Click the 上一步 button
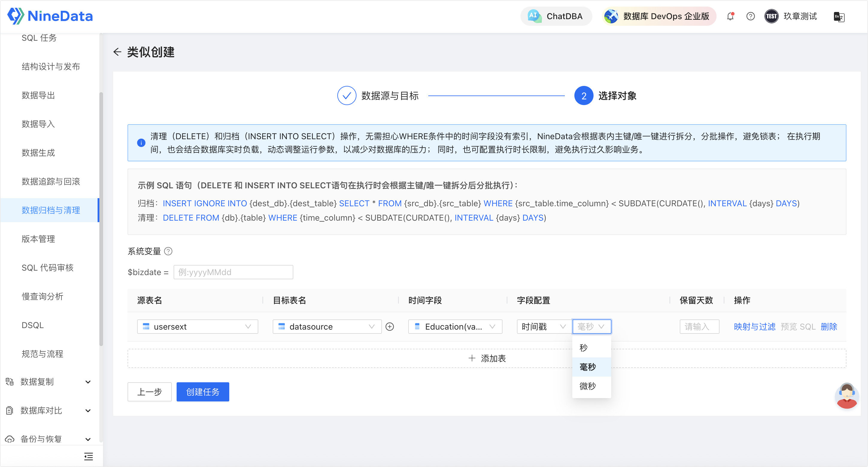Image resolution: width=868 pixels, height=467 pixels. point(149,392)
